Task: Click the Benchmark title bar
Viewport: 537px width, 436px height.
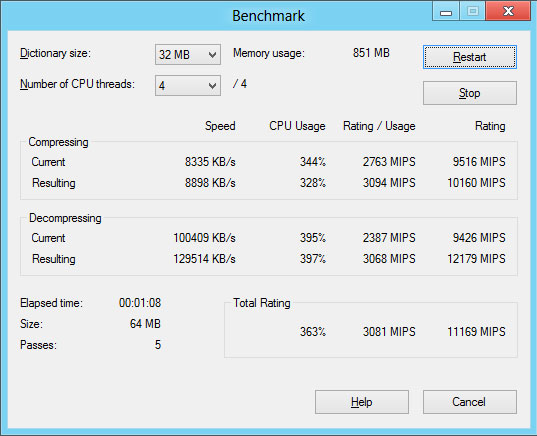Action: [x=268, y=16]
